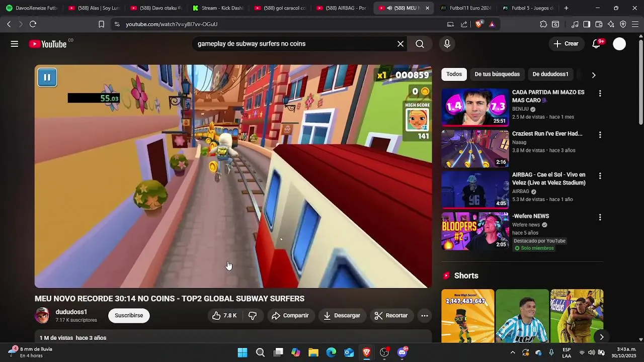644x362 pixels.
Task: Open options for Wefere NEWS video
Action: 600,217
